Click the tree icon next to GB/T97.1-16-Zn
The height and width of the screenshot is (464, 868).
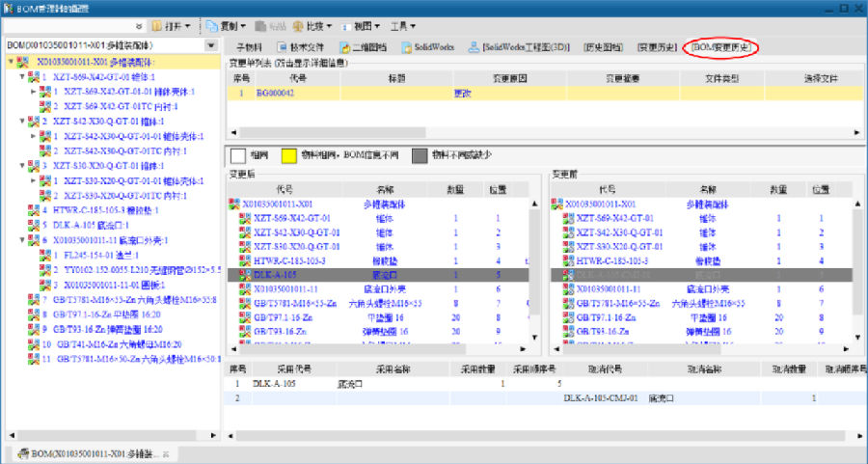[34, 314]
